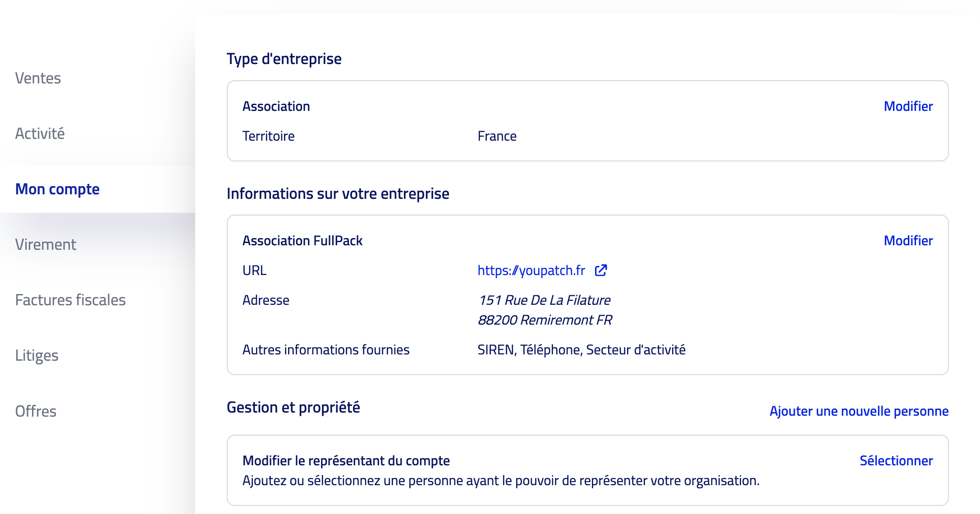Image resolution: width=980 pixels, height=514 pixels.
Task: Open the https://youpatch.fr link
Action: point(531,270)
